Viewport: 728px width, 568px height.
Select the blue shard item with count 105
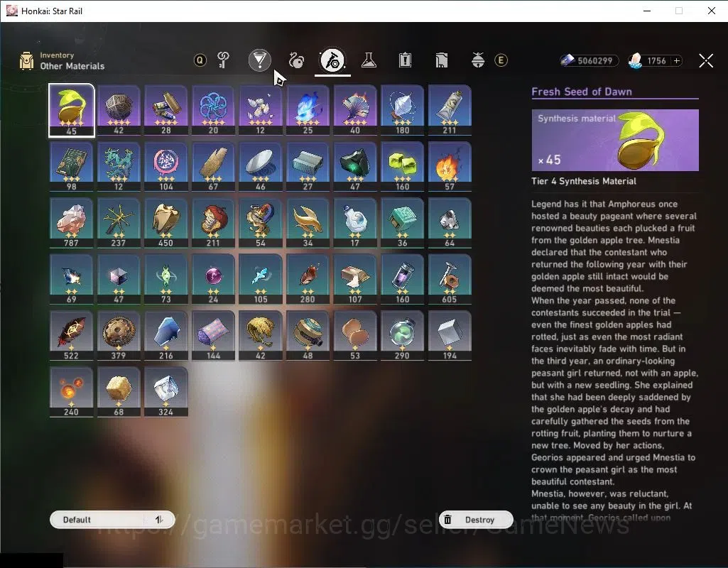(260, 279)
